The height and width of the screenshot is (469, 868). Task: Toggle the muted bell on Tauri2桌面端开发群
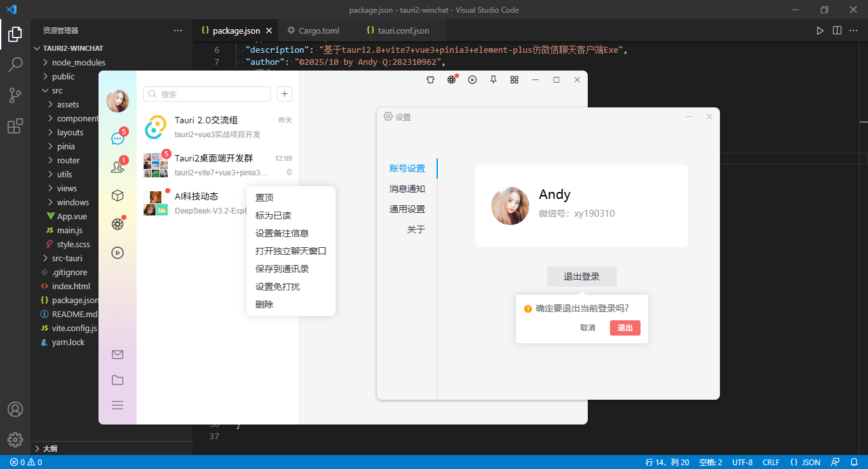tap(288, 172)
